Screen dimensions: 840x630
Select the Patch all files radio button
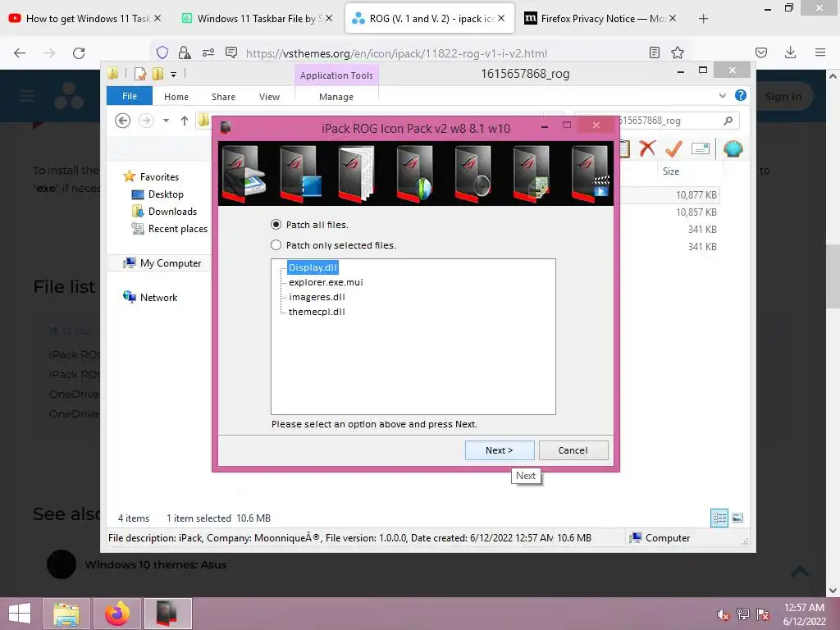coord(276,225)
